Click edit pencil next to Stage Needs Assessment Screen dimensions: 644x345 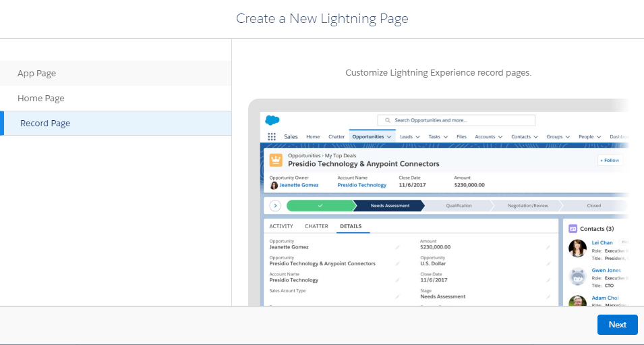548,296
